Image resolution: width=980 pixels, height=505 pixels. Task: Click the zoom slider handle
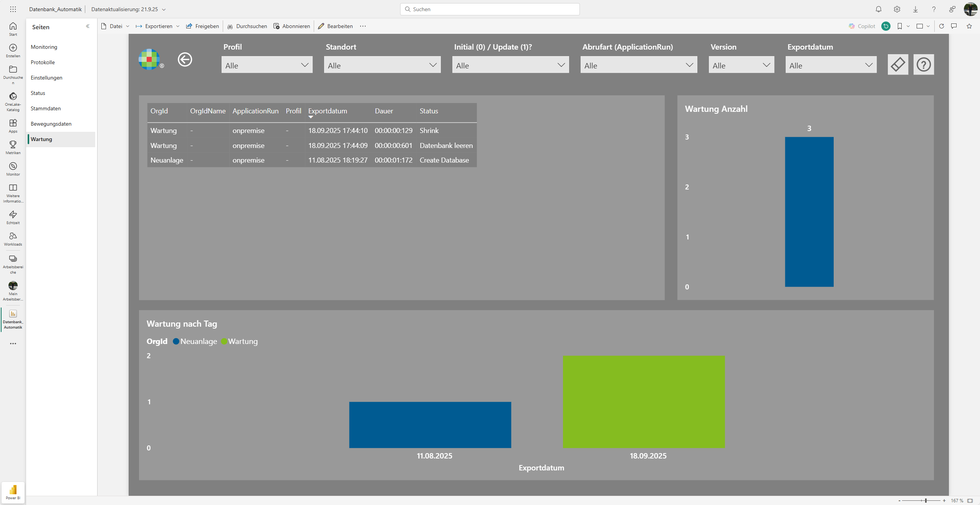926,500
